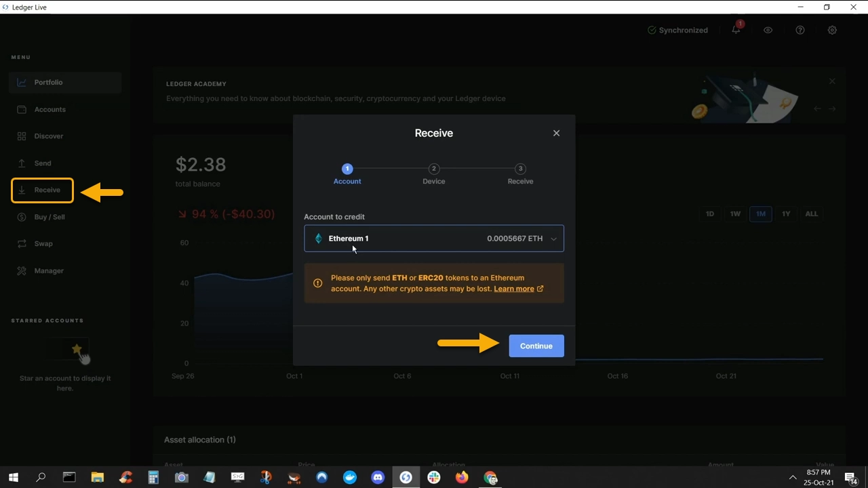Viewport: 868px width, 488px height.
Task: Click the $2.38 total balance text
Action: pos(201,164)
